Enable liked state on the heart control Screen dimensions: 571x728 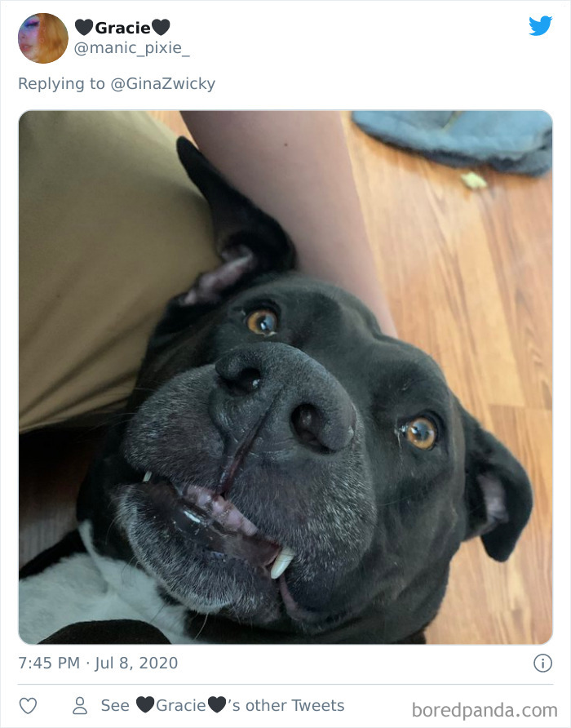(30, 705)
